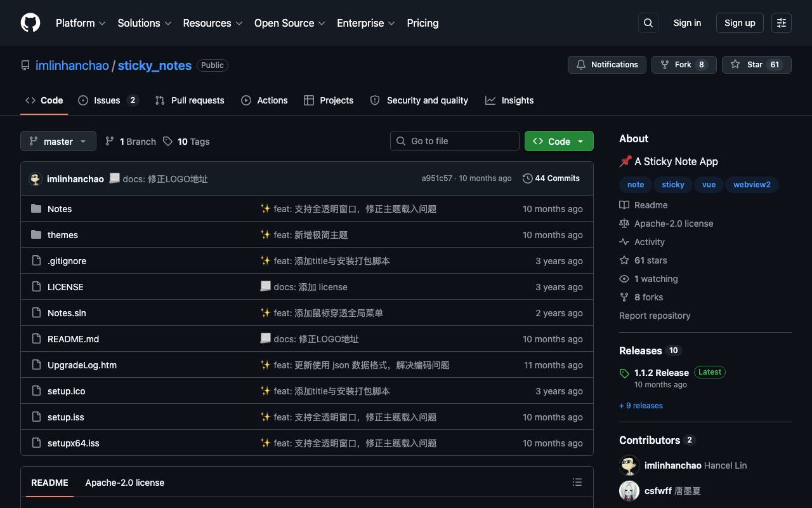Expand the Solutions menu
The width and height of the screenshot is (812, 508).
(x=145, y=23)
